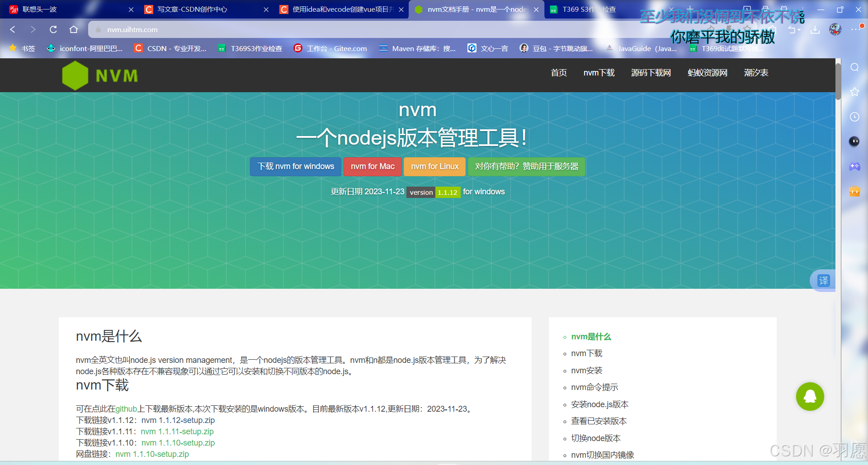
Task: Jump to nvm切换国内镜像 in the contents list
Action: click(603, 455)
